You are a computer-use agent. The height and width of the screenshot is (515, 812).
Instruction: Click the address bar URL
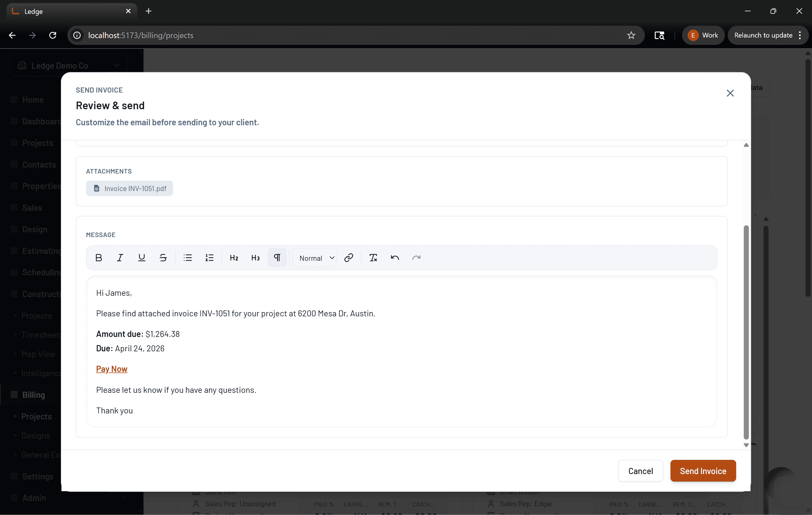tap(141, 36)
